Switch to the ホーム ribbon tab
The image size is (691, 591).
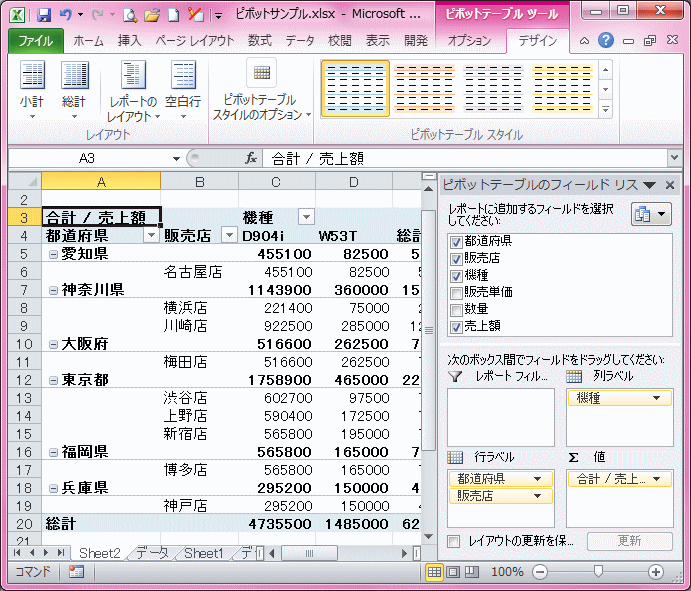point(89,41)
